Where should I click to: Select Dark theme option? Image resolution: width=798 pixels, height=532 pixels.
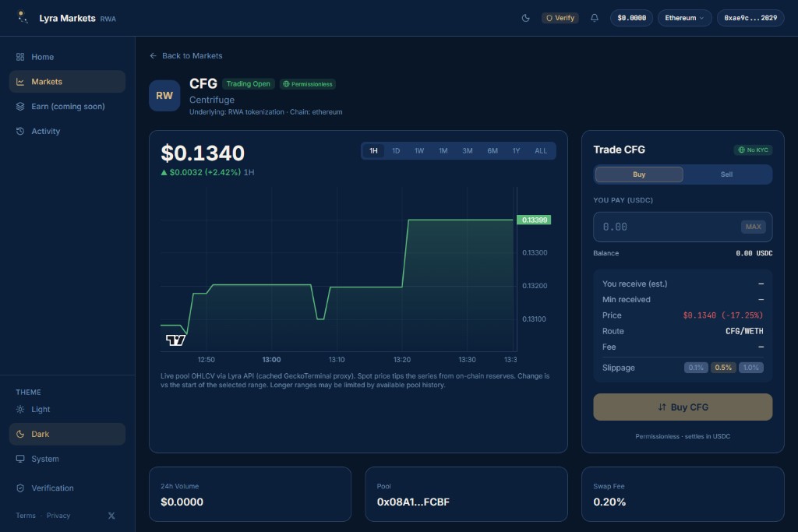67,434
